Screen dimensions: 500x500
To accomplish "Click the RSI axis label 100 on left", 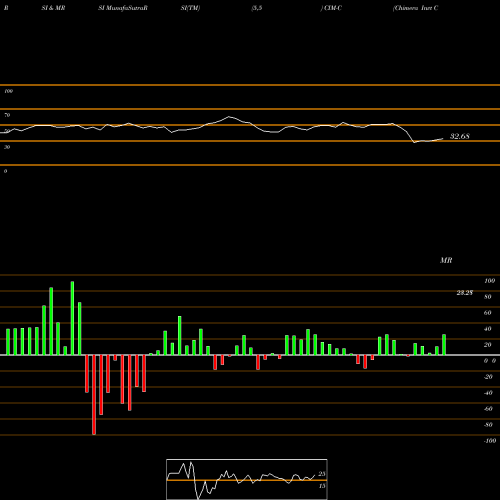I will (9, 91).
